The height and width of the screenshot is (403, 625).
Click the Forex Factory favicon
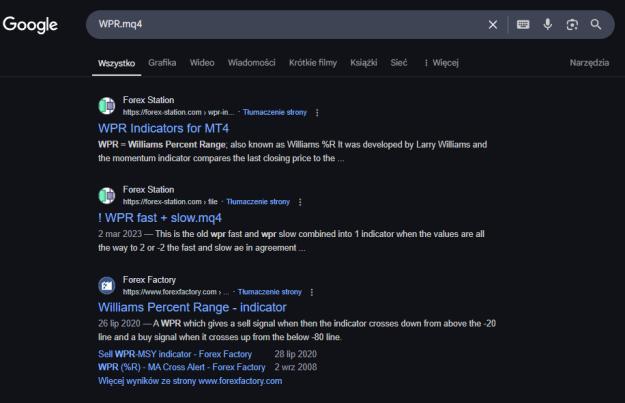[107, 285]
